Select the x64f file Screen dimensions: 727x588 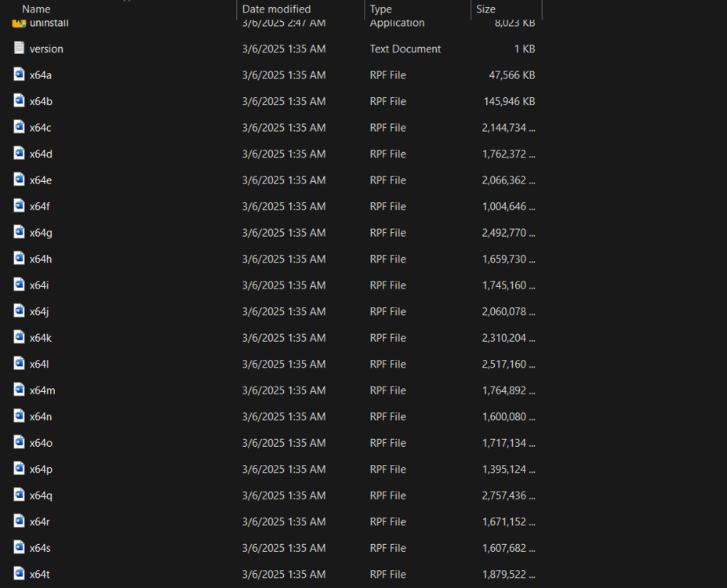pos(41,205)
